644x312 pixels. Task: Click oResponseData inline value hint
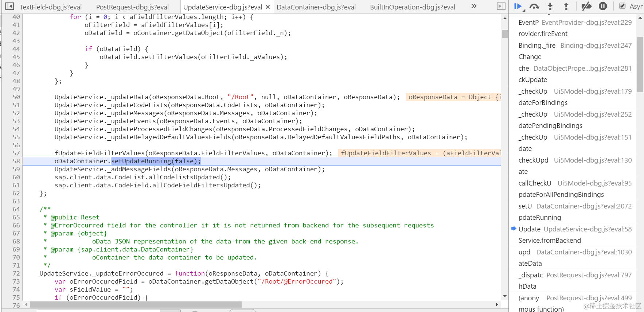click(x=454, y=97)
